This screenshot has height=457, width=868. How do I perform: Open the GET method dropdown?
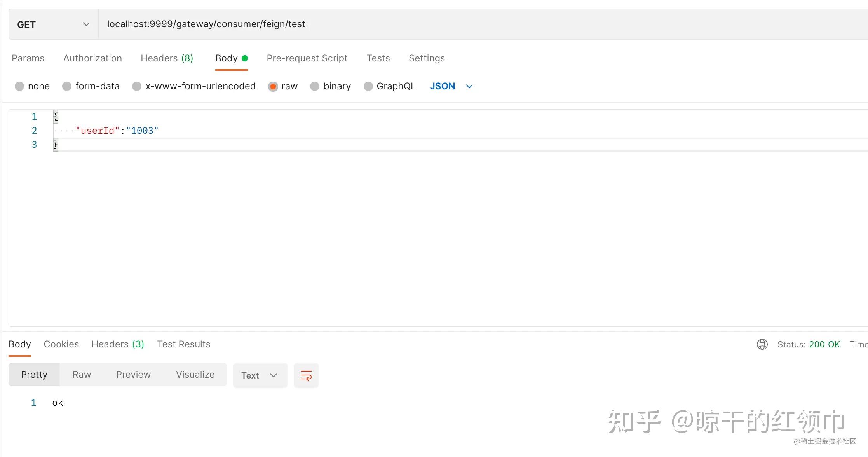tap(53, 24)
